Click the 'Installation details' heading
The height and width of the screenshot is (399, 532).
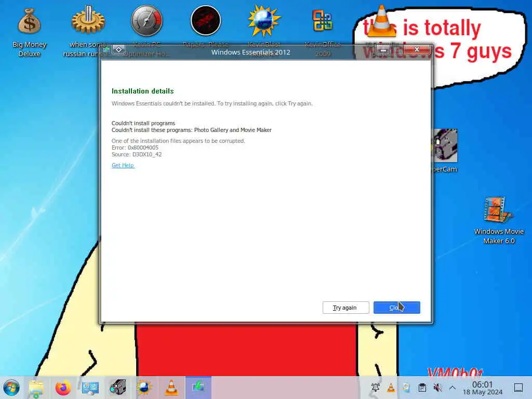click(142, 91)
